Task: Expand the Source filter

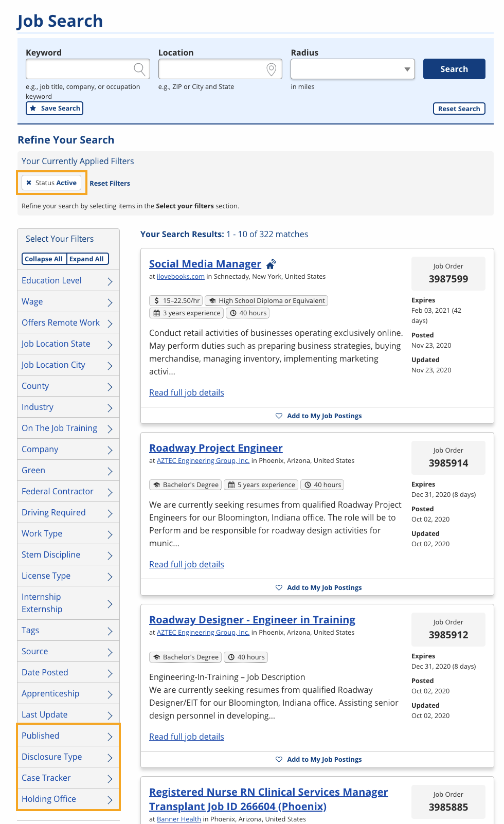Action: pos(68,652)
